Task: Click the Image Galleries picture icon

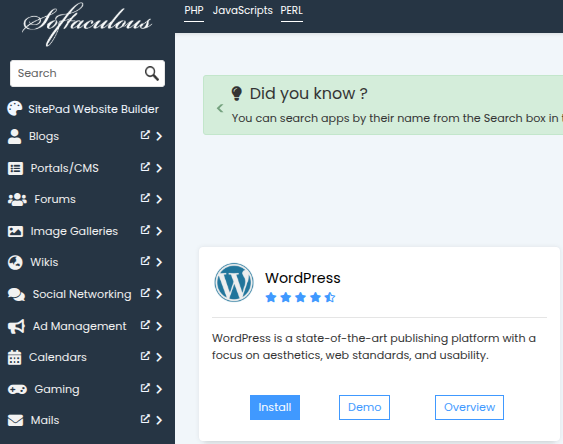Action: pos(15,232)
